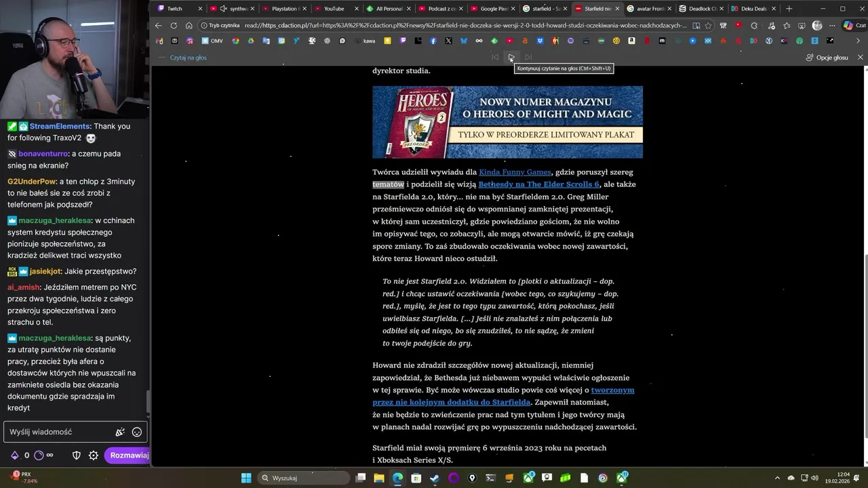868x488 pixels.
Task: Click the Heroes of Might and Magic banner
Action: point(507,122)
